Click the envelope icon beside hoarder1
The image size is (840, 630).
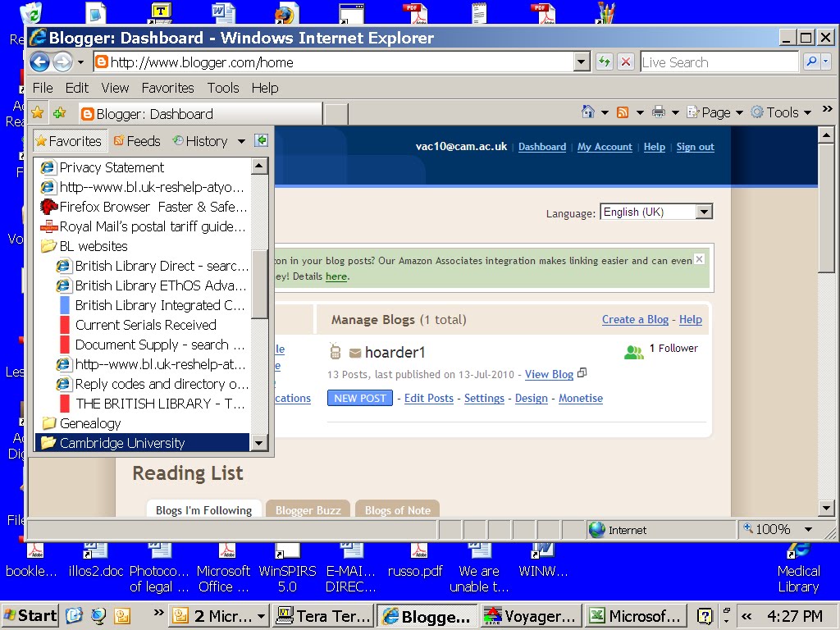(354, 353)
